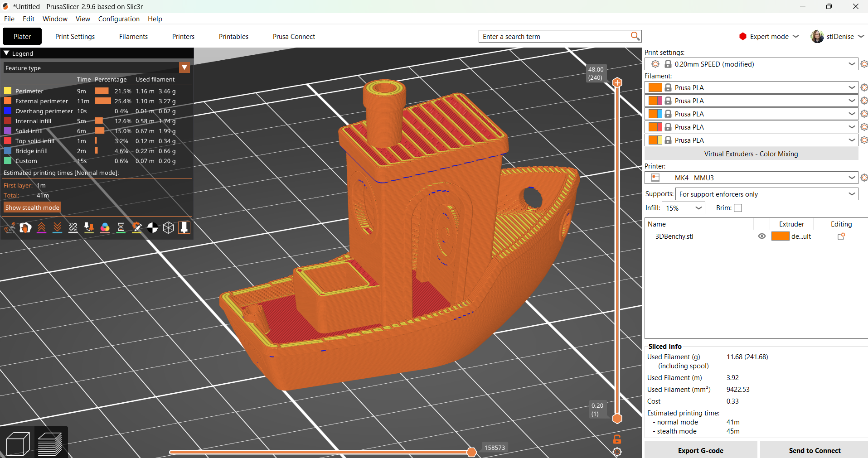This screenshot has width=868, height=458.
Task: Click top thumb of vertical layer slider
Action: click(617, 82)
